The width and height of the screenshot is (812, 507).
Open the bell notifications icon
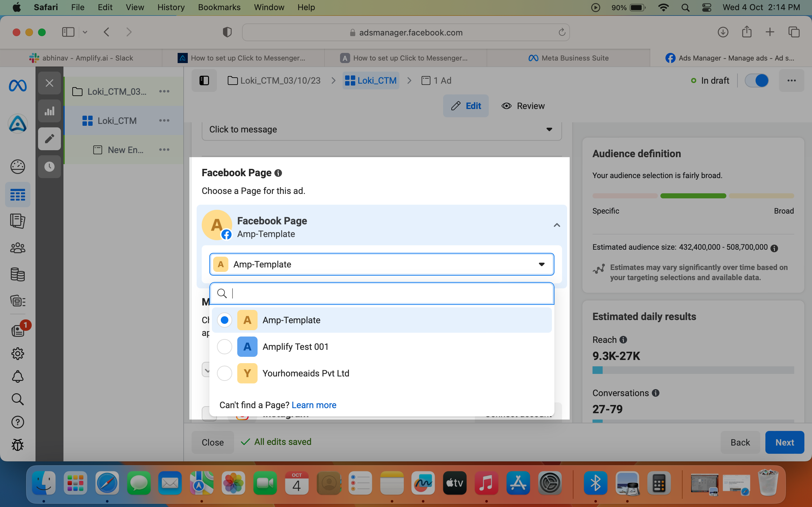click(x=18, y=376)
